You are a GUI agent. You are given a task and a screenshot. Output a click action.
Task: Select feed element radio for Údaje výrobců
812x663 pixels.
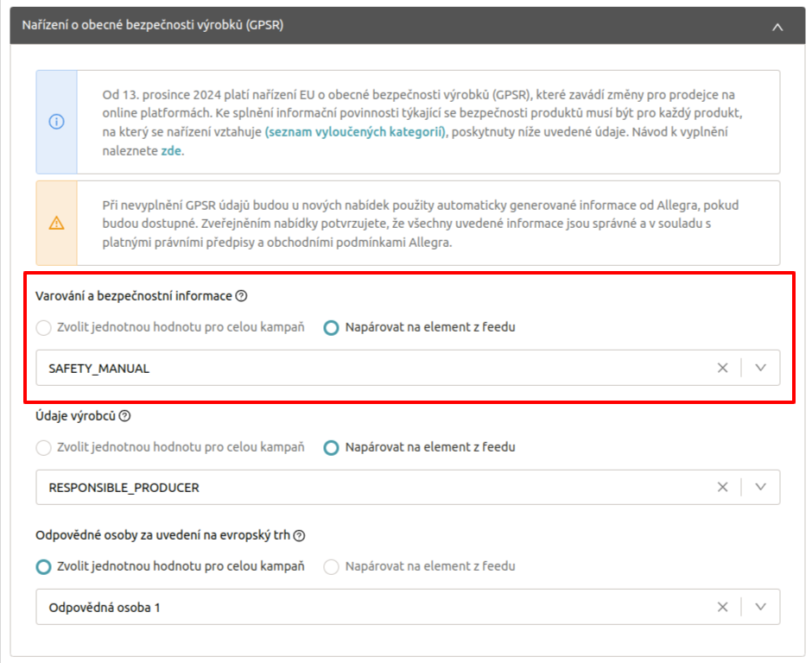tap(331, 448)
